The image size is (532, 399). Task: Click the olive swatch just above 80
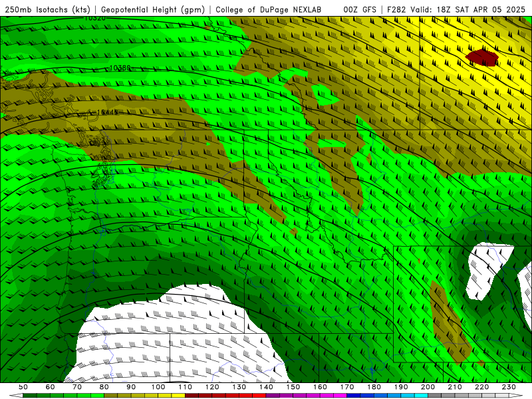(x=110, y=396)
